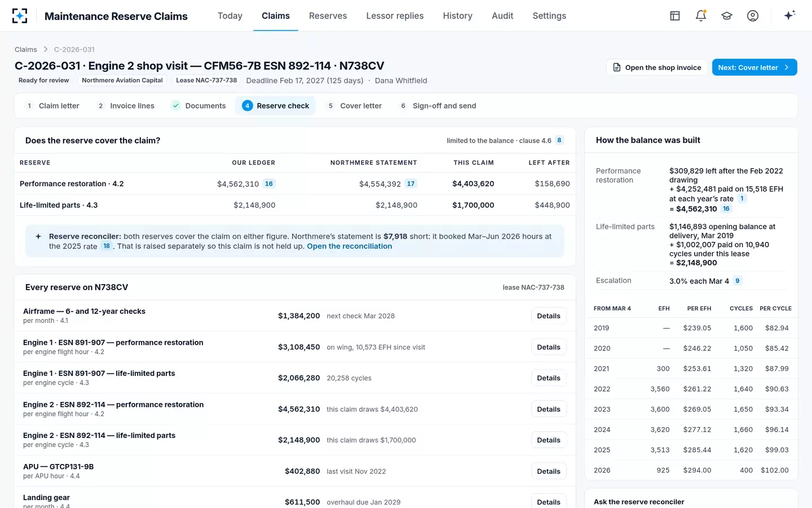Go to Claim letter step
The image size is (812, 508).
(x=53, y=106)
